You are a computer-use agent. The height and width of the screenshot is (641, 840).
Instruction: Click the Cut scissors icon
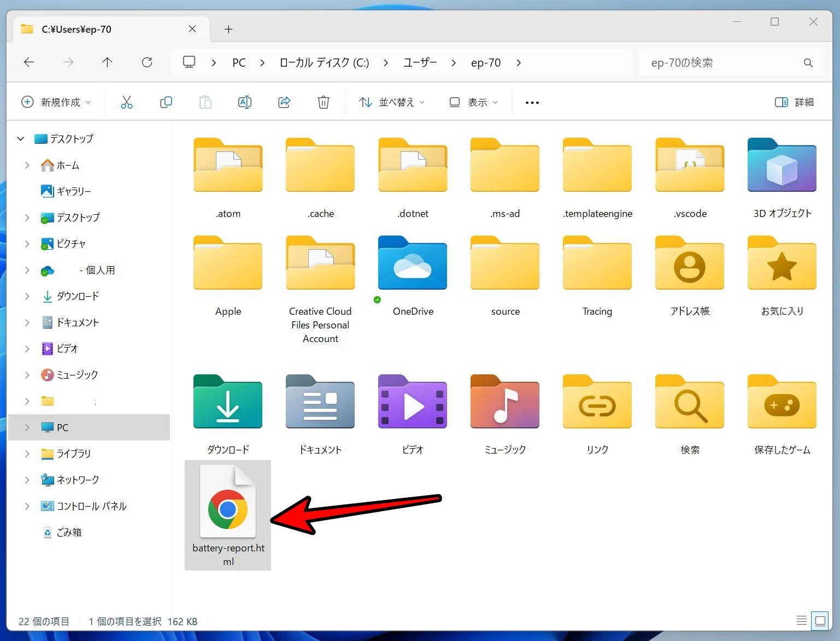point(127,102)
